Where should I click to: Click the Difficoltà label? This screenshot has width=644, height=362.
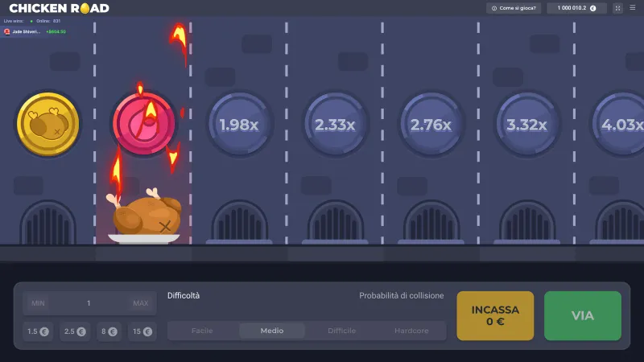click(x=184, y=295)
